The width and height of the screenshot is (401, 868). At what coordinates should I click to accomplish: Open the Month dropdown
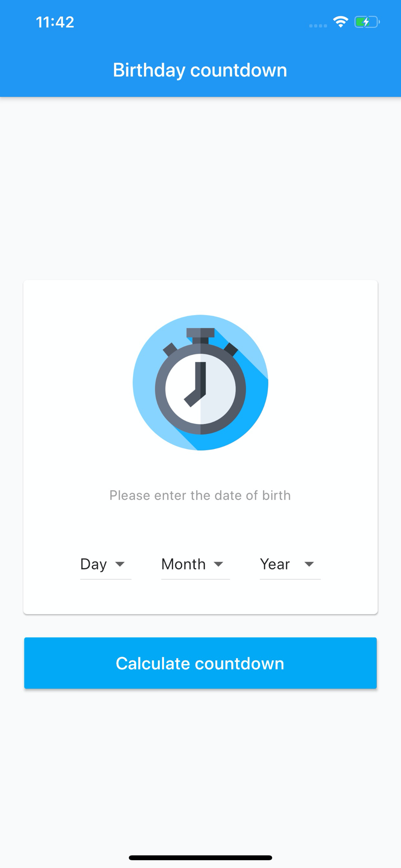[x=195, y=564]
